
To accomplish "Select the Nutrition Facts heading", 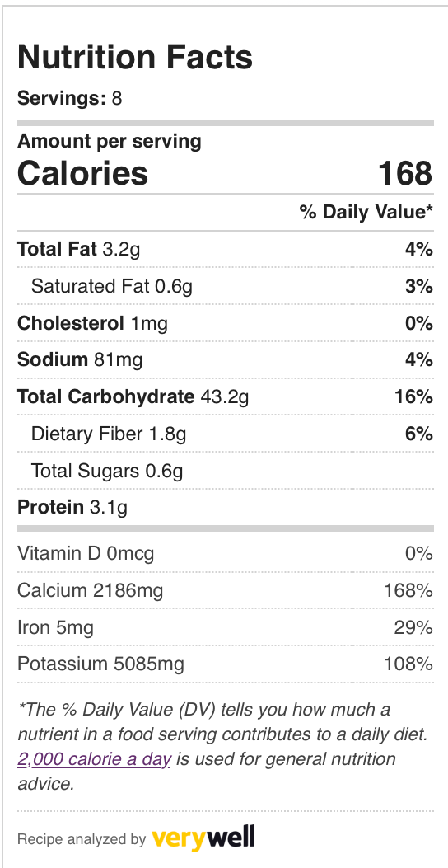I will point(135,57).
